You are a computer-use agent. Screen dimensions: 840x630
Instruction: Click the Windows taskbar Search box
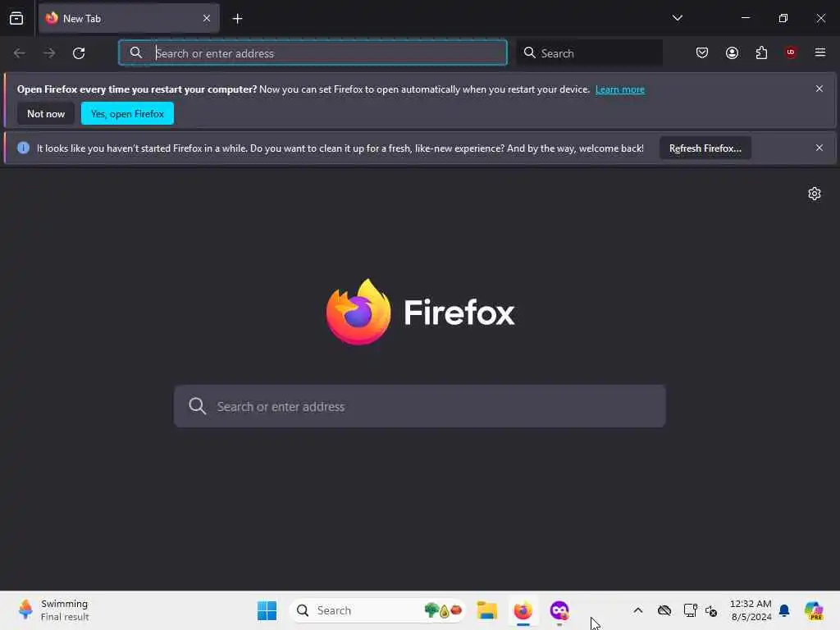[377, 610]
